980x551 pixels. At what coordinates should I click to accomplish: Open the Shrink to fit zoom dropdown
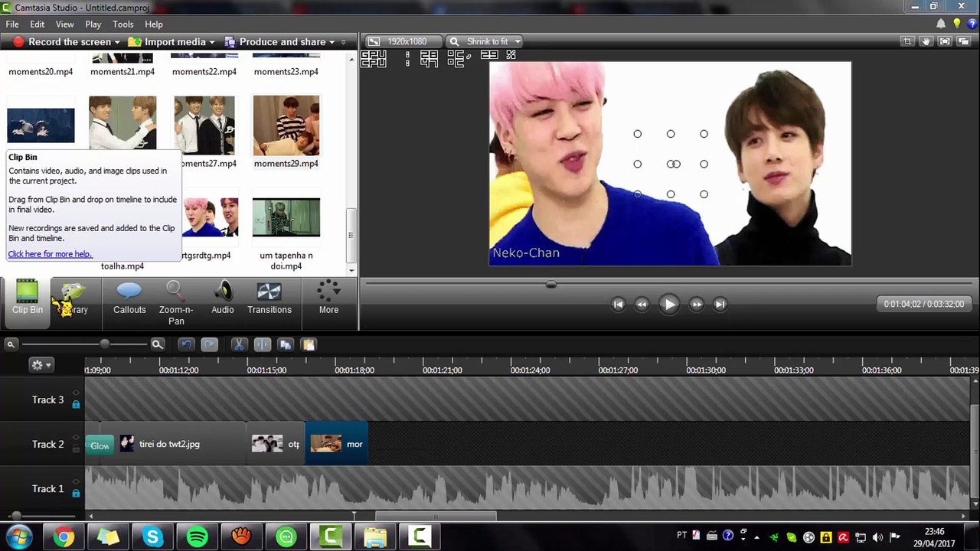[x=485, y=41]
